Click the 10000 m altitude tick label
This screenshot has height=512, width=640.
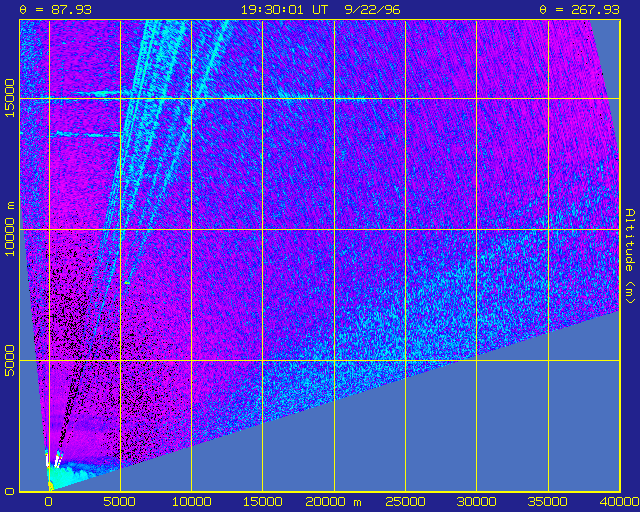coord(9,229)
